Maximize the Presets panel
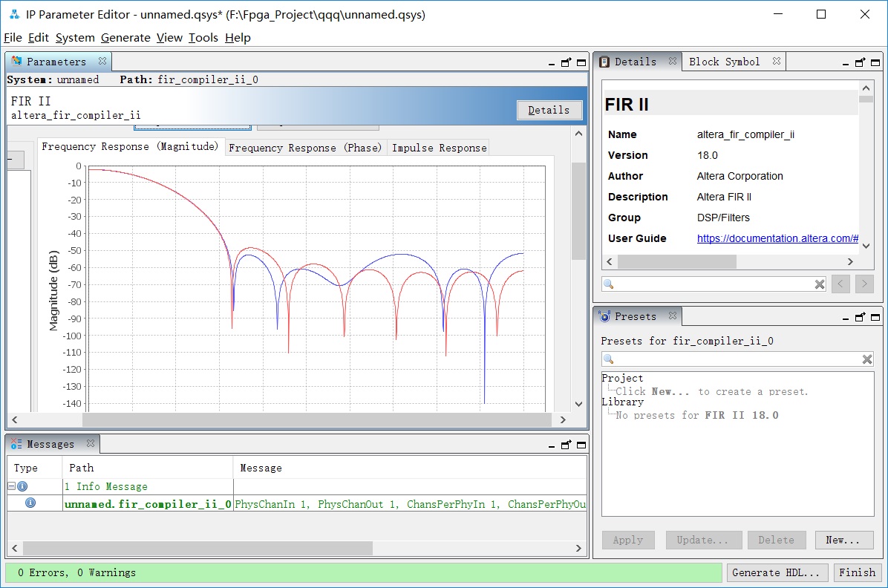Image resolution: width=888 pixels, height=588 pixels. 875,317
